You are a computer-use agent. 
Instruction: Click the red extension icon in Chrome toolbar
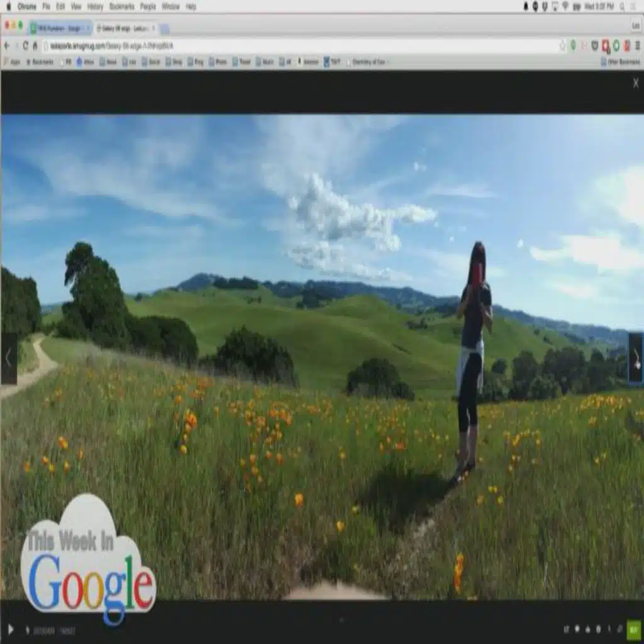[606, 45]
